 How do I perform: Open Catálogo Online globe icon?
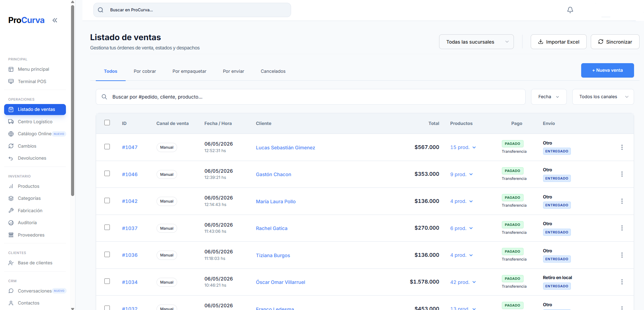tap(11, 134)
